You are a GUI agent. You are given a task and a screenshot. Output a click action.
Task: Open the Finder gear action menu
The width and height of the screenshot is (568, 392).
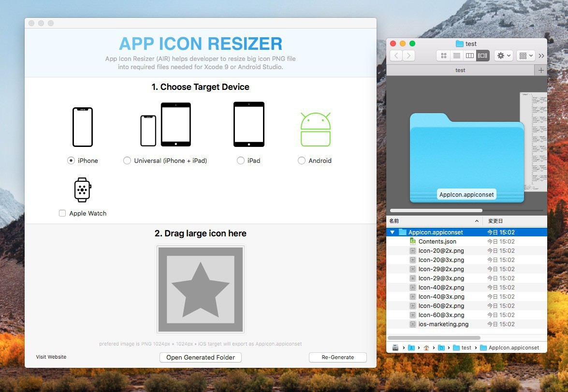click(504, 56)
